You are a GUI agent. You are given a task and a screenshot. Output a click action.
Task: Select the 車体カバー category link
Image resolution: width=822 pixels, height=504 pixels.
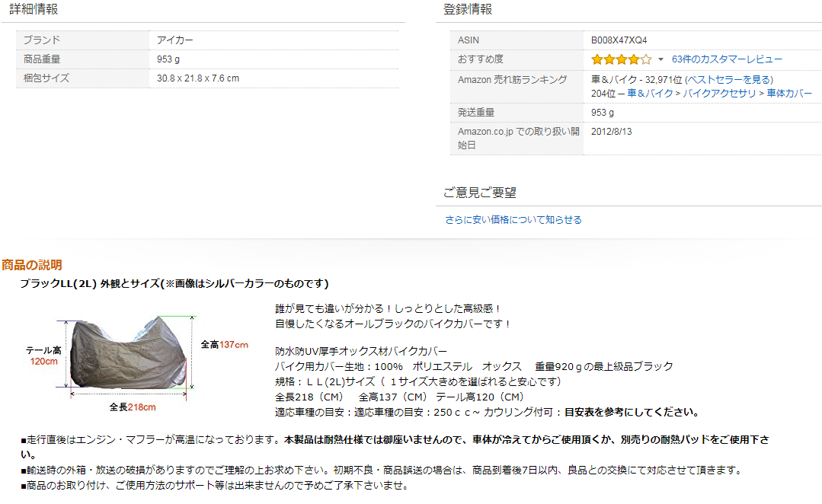click(789, 93)
